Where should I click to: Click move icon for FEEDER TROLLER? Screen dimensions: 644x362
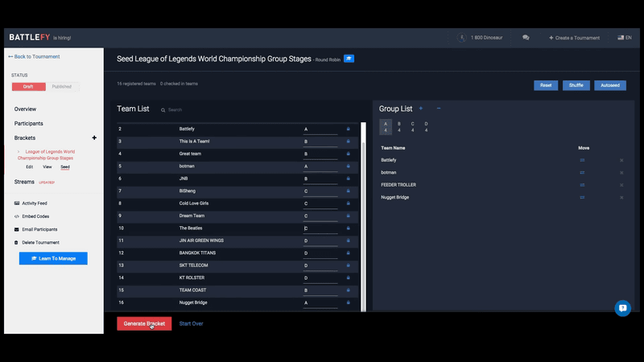(582, 185)
